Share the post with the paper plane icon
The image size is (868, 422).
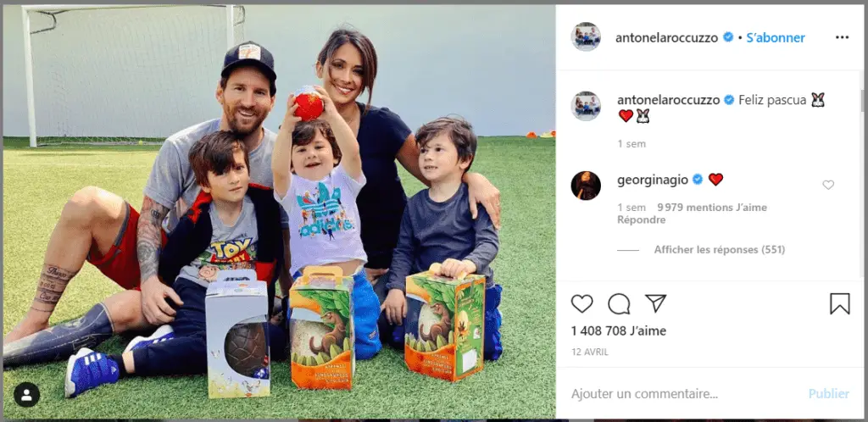[x=655, y=303]
